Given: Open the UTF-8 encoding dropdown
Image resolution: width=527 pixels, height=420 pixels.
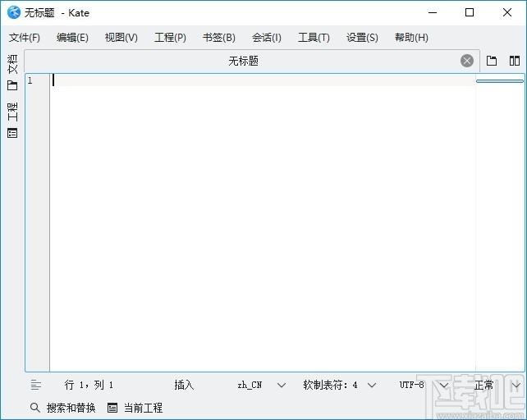Looking at the screenshot, I should pyautogui.click(x=424, y=385).
